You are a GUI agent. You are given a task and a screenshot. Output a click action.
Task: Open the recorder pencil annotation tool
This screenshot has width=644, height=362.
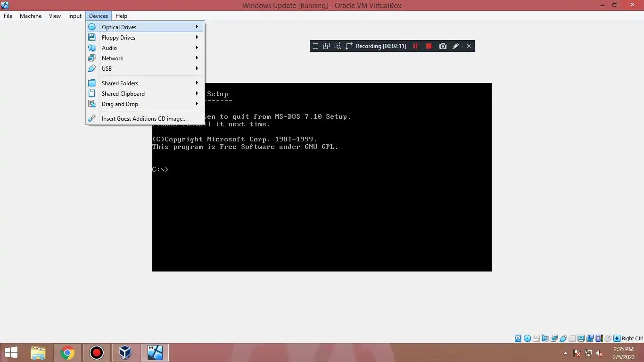(455, 46)
